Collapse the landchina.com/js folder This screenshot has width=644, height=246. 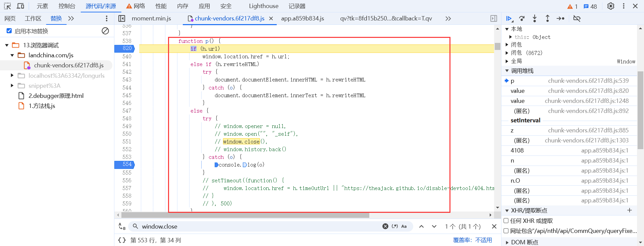tap(12, 55)
